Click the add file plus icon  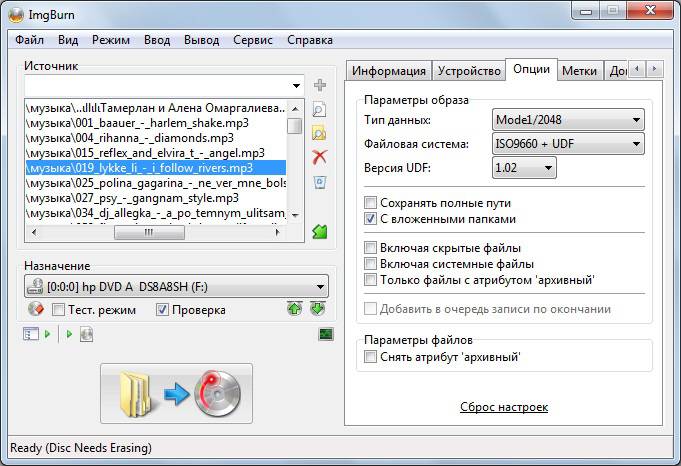320,85
